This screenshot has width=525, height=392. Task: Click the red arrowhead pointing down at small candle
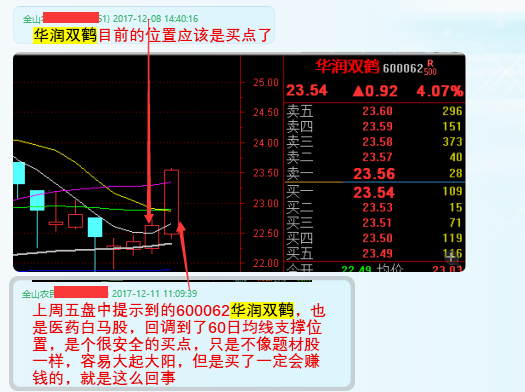[149, 217]
